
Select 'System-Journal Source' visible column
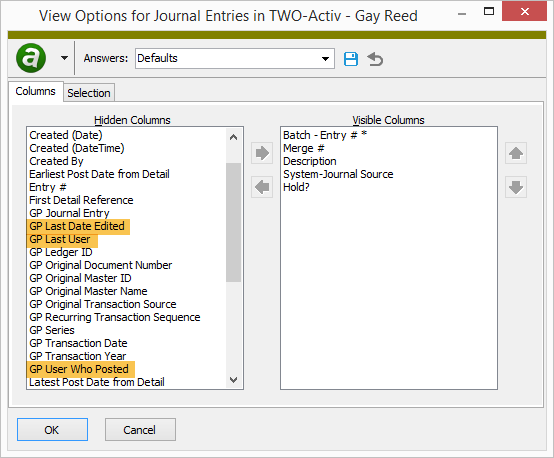pyautogui.click(x=338, y=174)
